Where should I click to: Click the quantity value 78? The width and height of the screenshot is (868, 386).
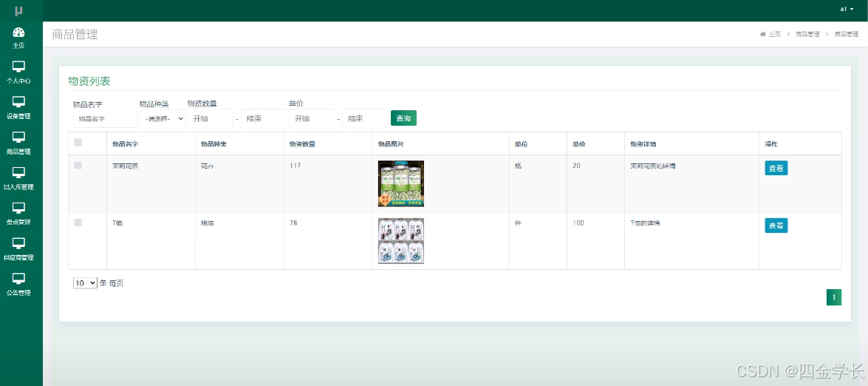point(293,223)
